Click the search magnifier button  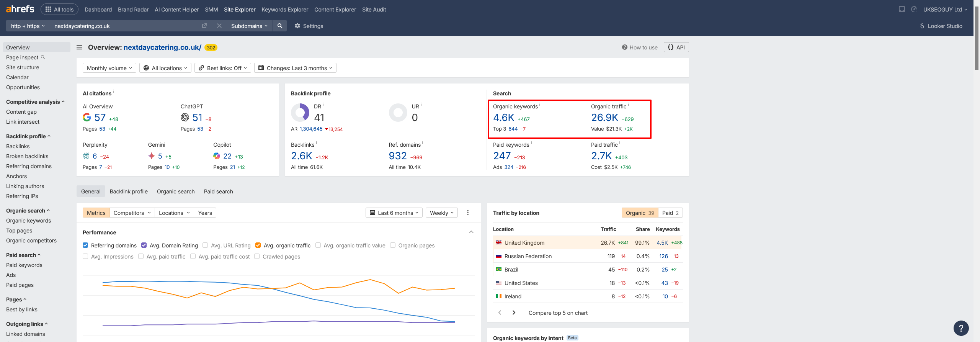280,26
